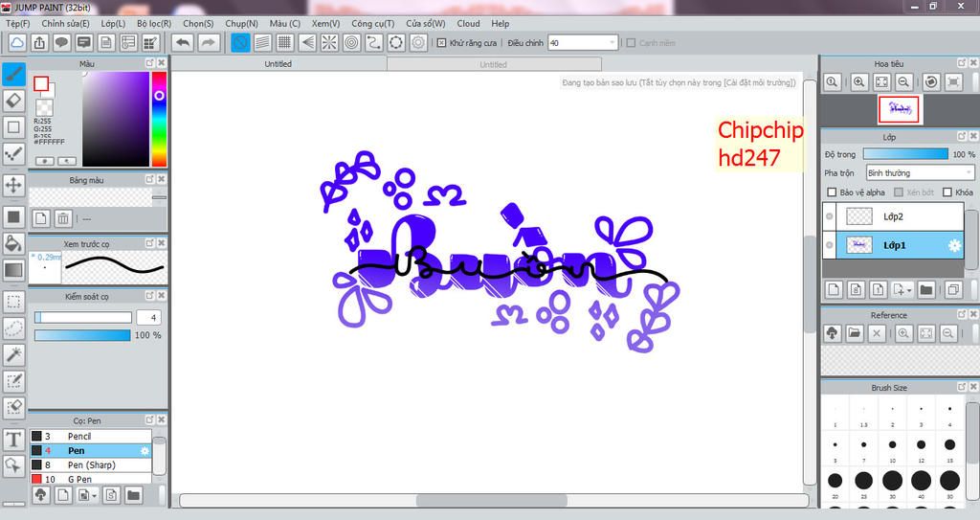Select the Brush tool in left toolbar
The width and height of the screenshot is (980, 520).
[x=13, y=74]
